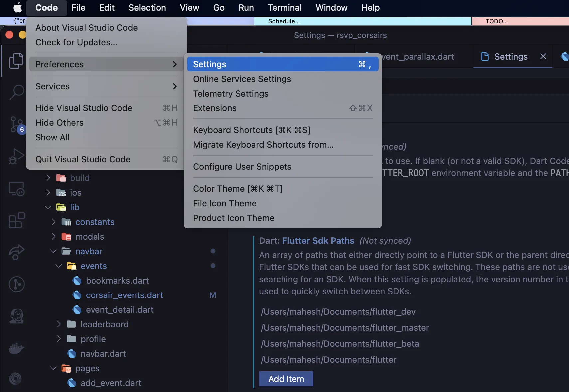This screenshot has width=569, height=392.
Task: Switch to the Schedule... tab at the top
Action: pos(363,21)
